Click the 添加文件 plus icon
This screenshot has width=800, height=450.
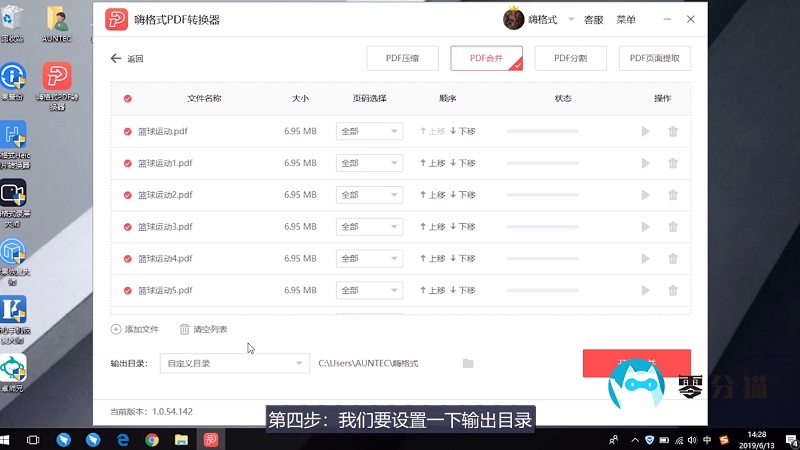116,329
